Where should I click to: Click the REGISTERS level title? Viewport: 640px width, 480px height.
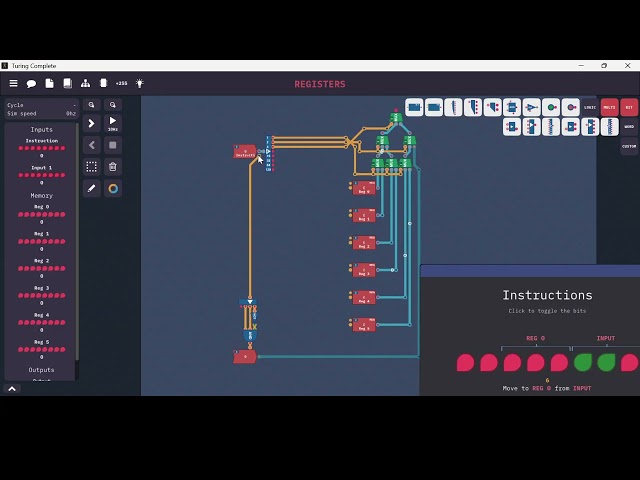tap(320, 84)
